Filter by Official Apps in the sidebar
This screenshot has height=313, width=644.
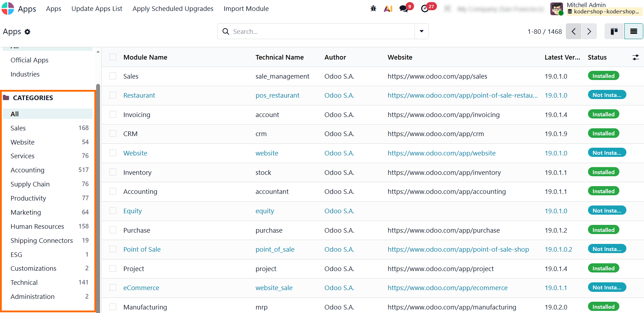click(30, 60)
